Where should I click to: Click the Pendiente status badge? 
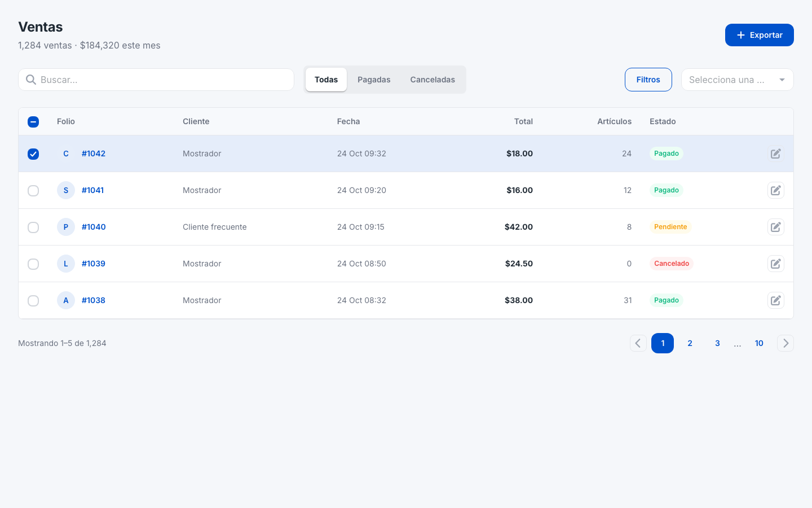click(x=670, y=227)
